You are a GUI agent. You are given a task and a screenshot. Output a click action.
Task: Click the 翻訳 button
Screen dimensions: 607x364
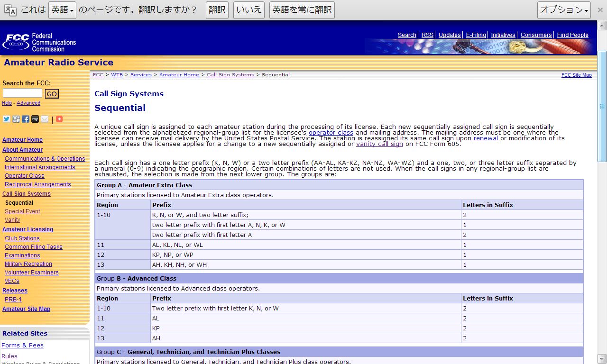point(217,10)
